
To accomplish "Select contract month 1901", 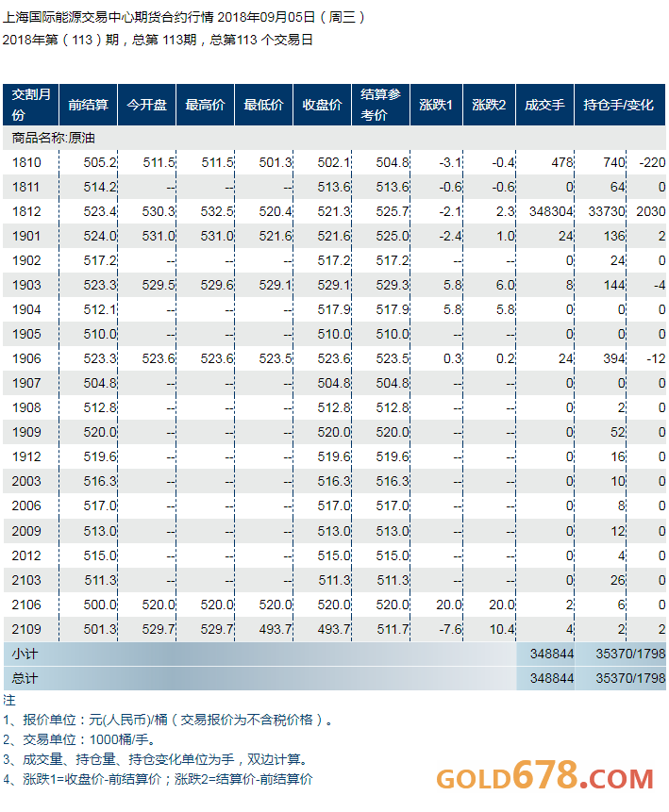I will 26,236.
